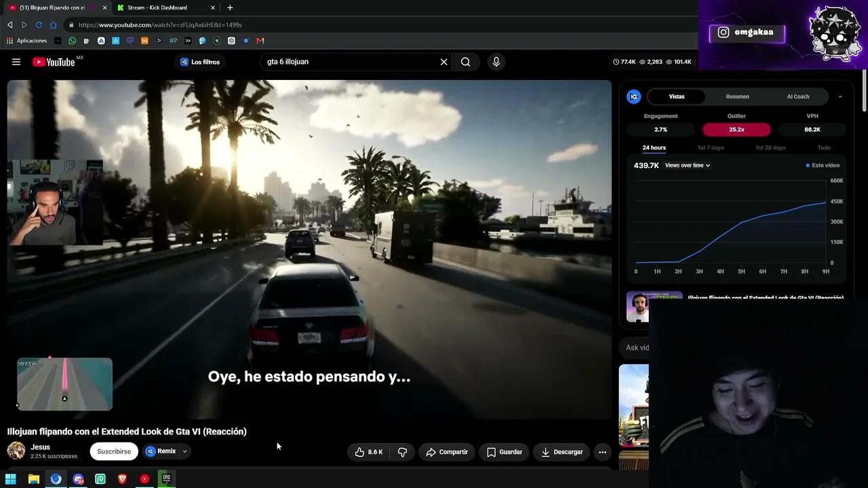Open File Explorer from the taskbar
Viewport: 868px width, 488px height.
pos(34,479)
